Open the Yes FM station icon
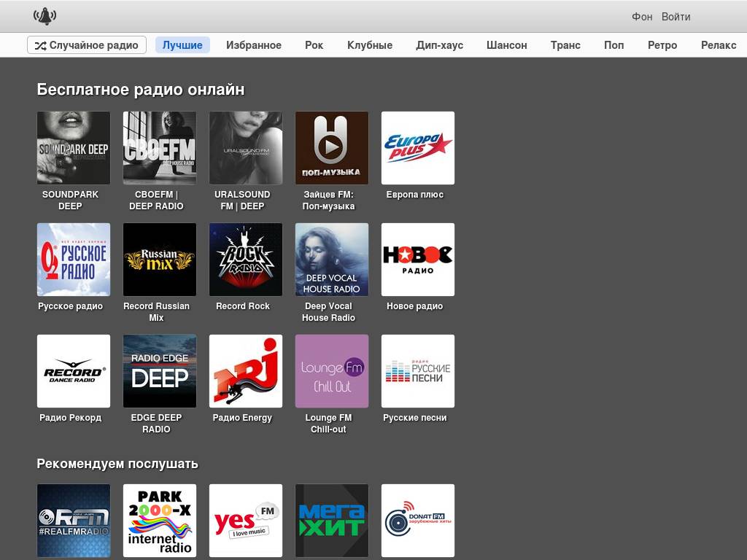 [x=245, y=521]
